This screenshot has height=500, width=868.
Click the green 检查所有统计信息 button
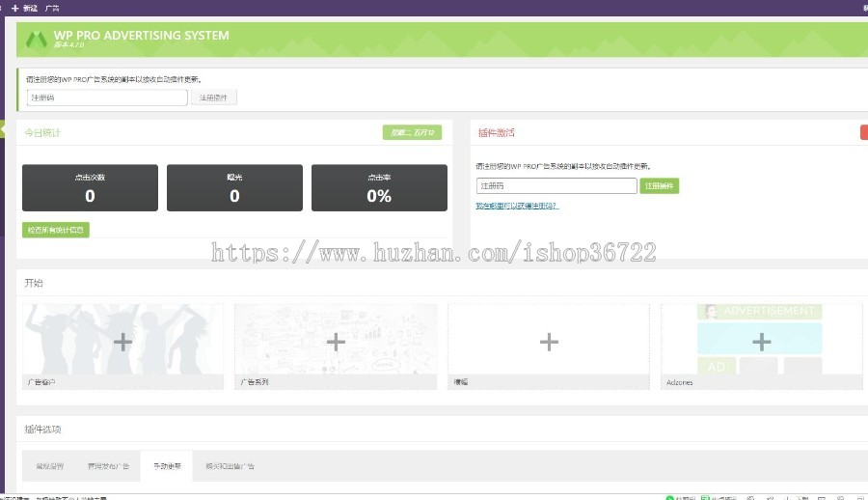click(x=55, y=230)
